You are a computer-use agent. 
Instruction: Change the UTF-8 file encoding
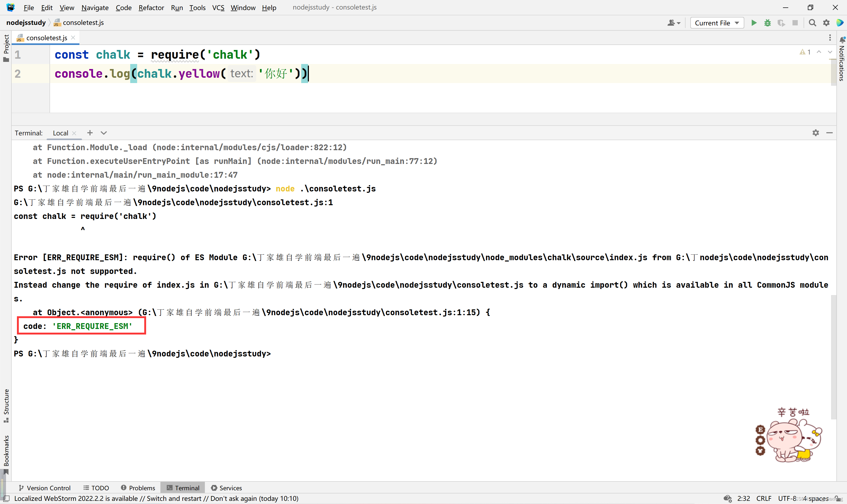point(787,498)
